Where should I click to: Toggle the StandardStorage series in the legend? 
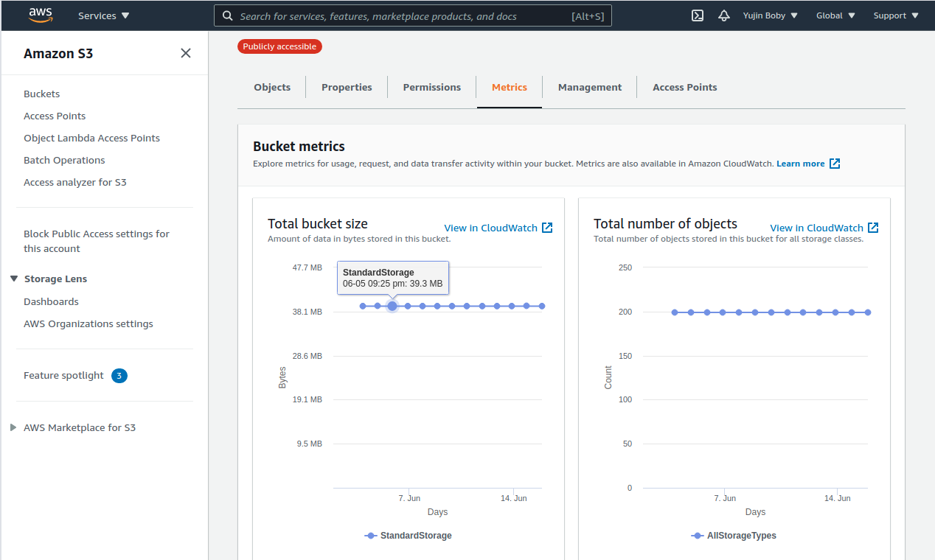[x=408, y=536]
